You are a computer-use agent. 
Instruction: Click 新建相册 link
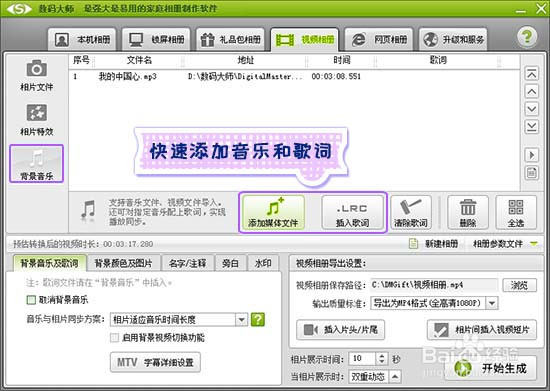[442, 243]
